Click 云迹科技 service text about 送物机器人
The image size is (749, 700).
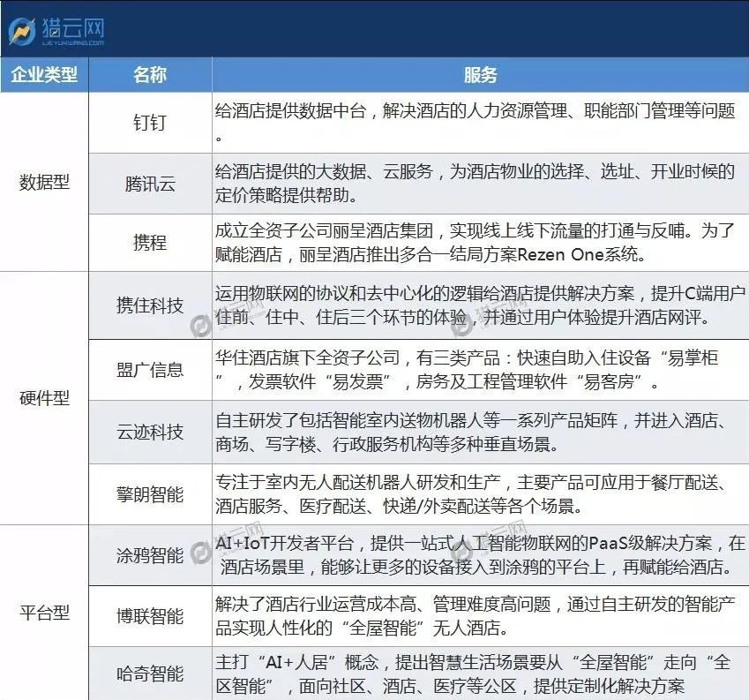coord(471,432)
